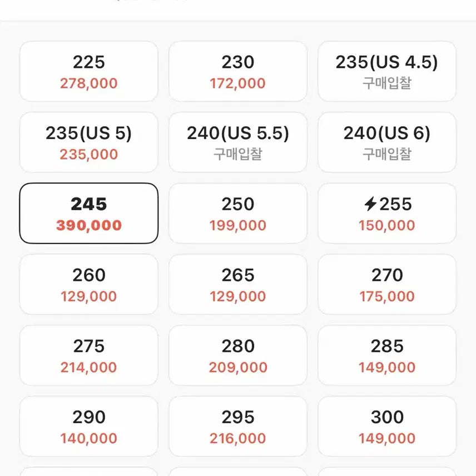The height and width of the screenshot is (476, 476).
Task: Pick size 290 priced 140,000
Action: tap(89, 427)
